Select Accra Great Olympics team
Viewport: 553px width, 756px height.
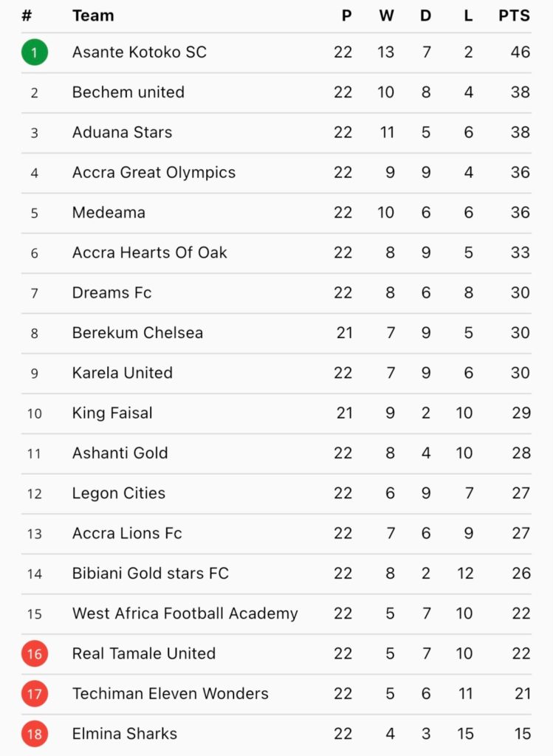click(x=154, y=173)
